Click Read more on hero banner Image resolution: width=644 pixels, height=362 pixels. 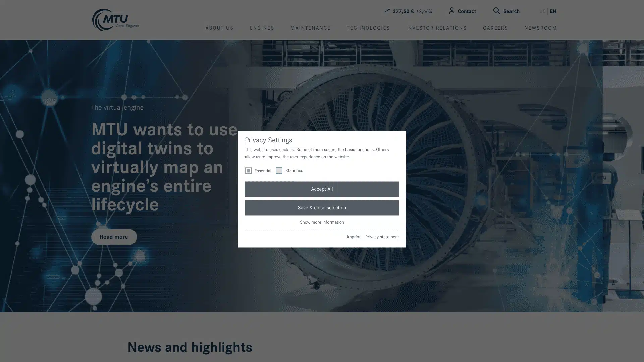[x=114, y=237]
